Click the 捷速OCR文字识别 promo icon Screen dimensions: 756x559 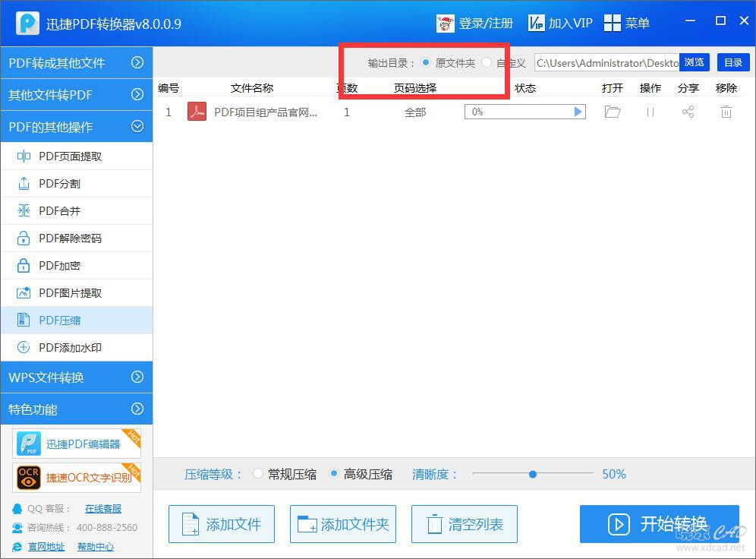[x=28, y=478]
